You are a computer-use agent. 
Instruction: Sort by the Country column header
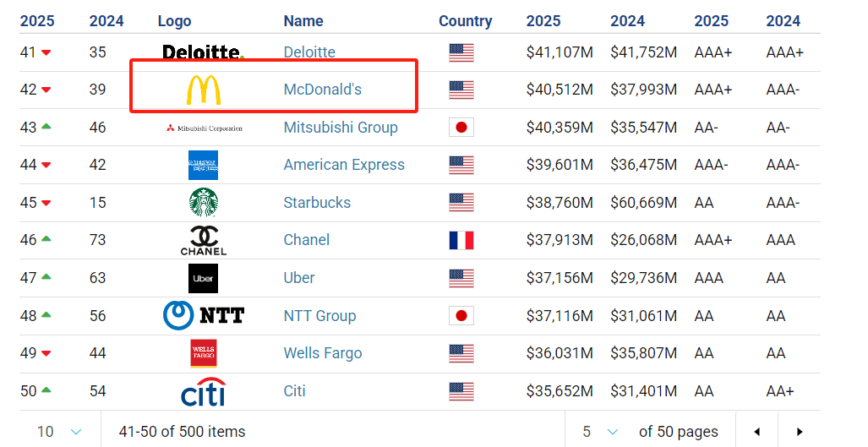point(465,21)
